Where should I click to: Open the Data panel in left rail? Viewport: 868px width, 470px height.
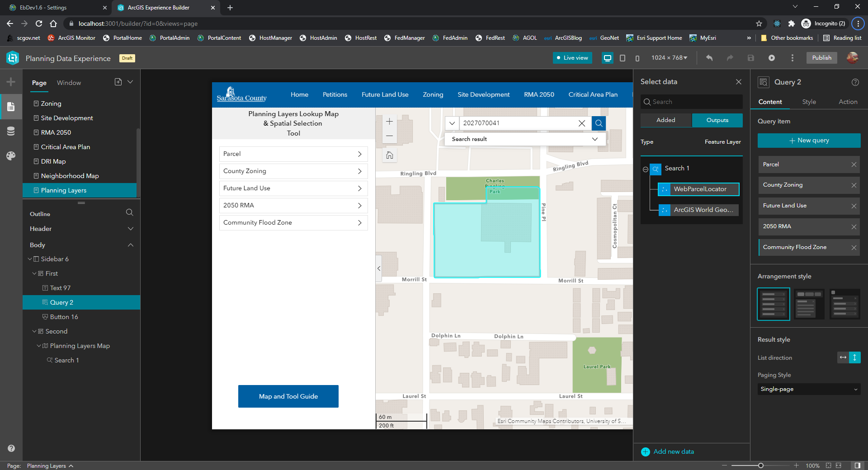(x=10, y=131)
